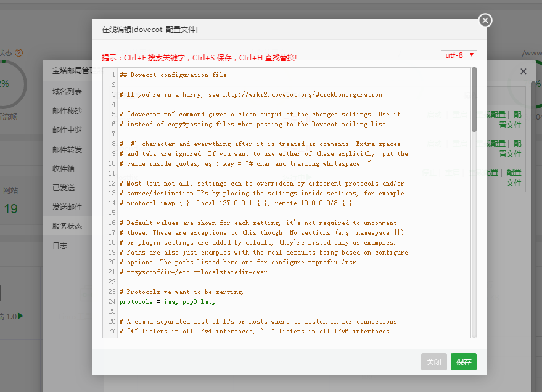
Task: Open the utf-8 encoding dropdown
Action: click(459, 55)
